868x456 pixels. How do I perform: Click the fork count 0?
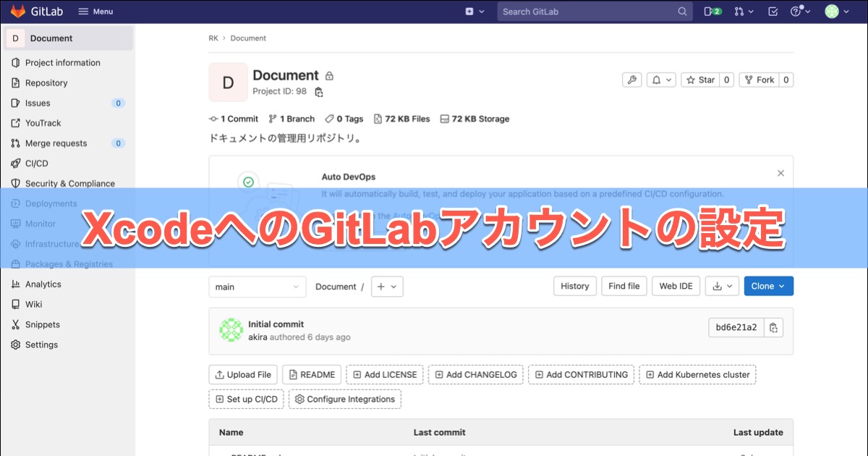click(x=786, y=80)
